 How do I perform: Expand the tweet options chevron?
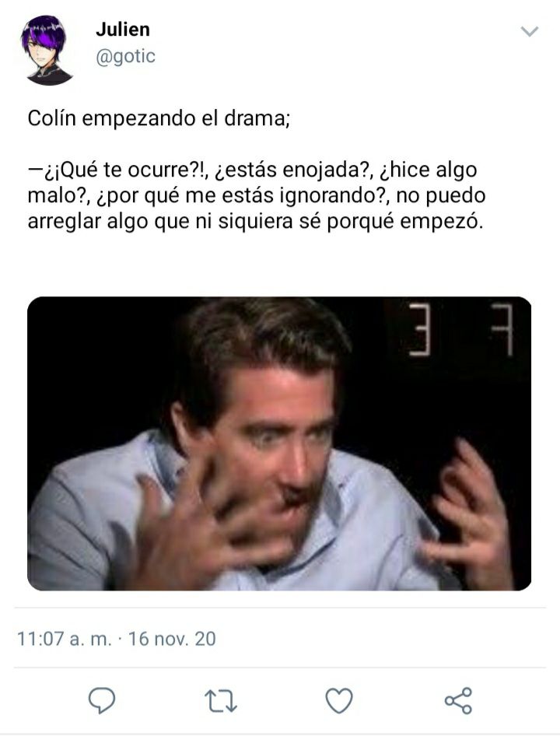click(x=530, y=31)
